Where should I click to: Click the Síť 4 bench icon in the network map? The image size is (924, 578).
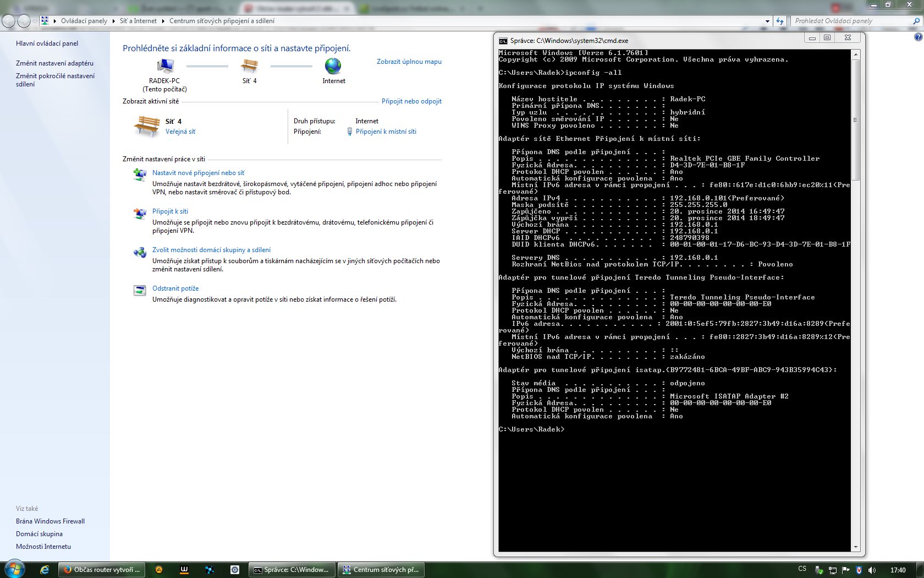(249, 66)
